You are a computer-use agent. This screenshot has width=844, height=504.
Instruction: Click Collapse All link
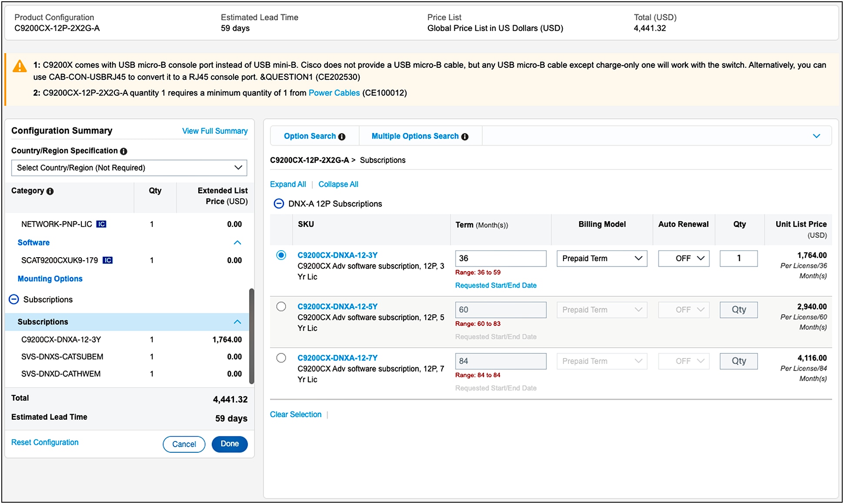pos(338,184)
